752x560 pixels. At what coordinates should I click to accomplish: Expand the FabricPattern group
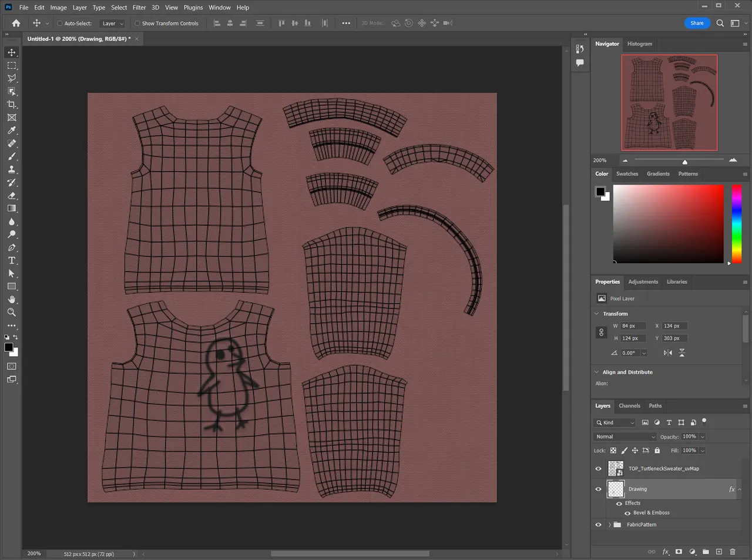point(609,524)
